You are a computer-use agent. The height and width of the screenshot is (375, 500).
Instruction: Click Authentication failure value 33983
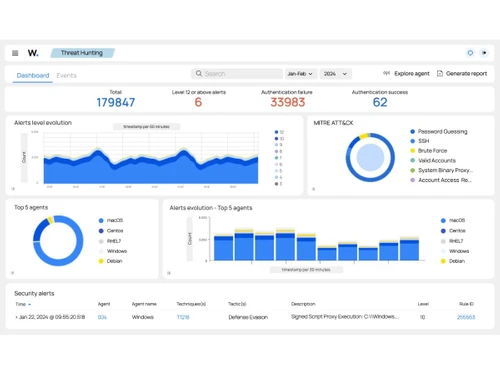pos(288,102)
